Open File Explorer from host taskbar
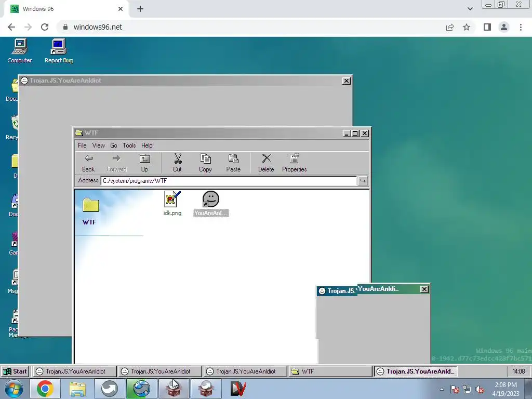Image resolution: width=532 pixels, height=399 pixels. 77,389
